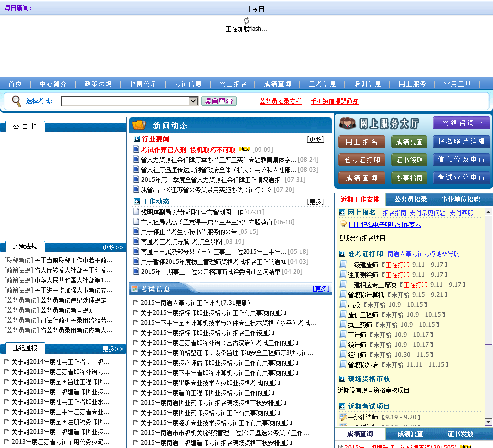
Task: Click the 更多>> expander in 政策法规 panel
Action: (113, 247)
